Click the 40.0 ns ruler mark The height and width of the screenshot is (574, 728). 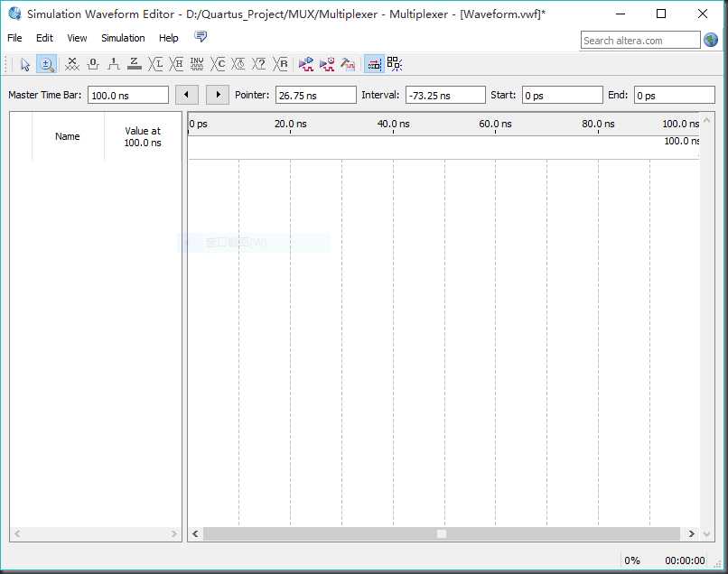393,124
